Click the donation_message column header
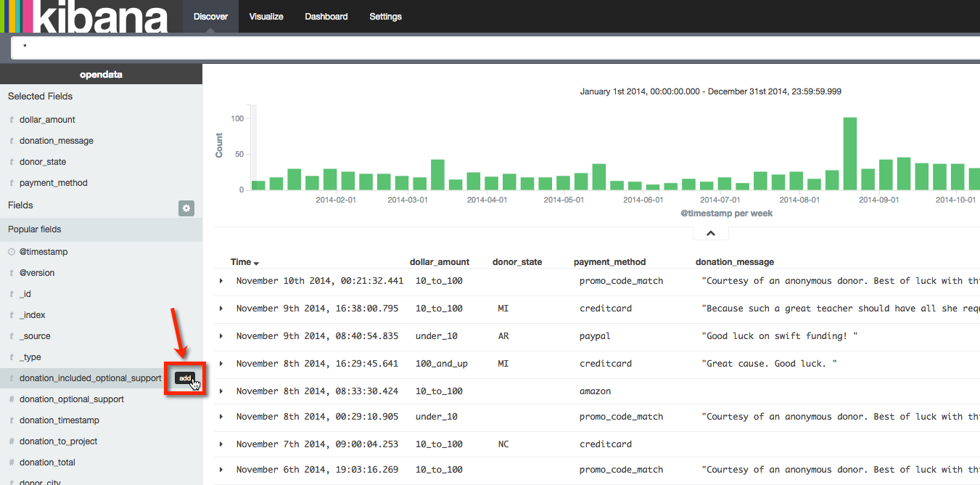The width and height of the screenshot is (980, 485). click(734, 262)
